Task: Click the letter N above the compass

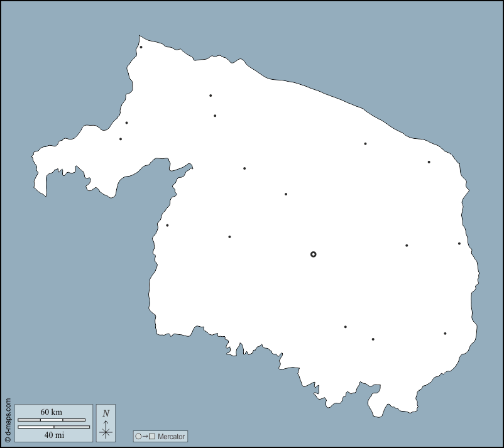Action: (x=106, y=413)
